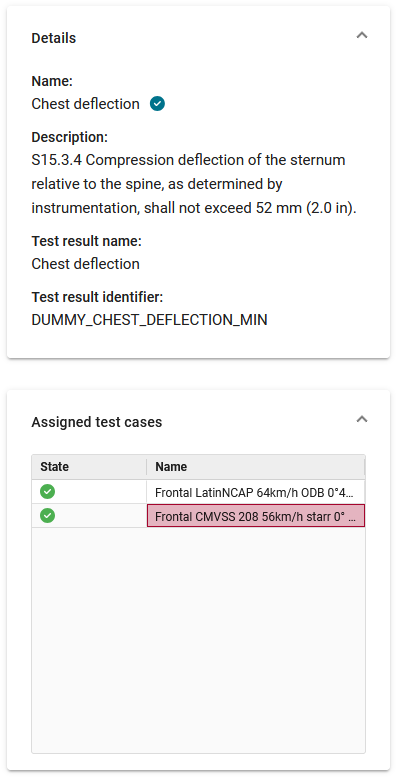Image resolution: width=397 pixels, height=777 pixels.
Task: Click the Name label in Details
Action: coord(52,81)
